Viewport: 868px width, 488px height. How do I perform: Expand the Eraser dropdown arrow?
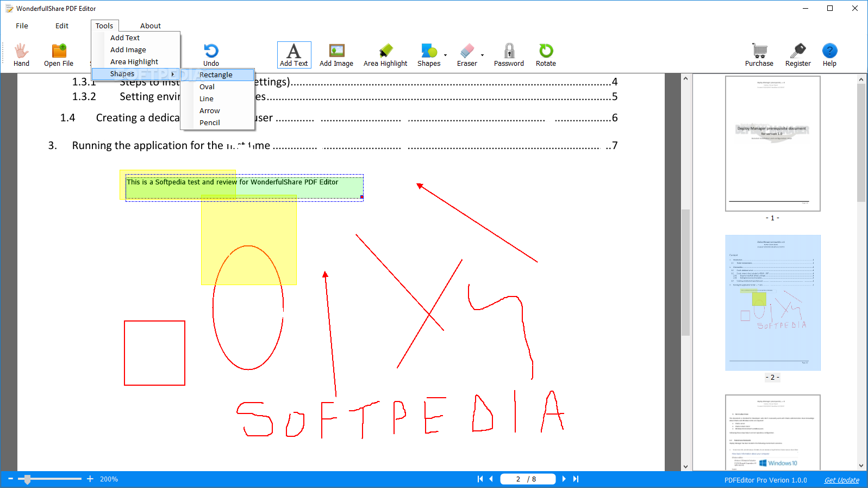tap(482, 55)
